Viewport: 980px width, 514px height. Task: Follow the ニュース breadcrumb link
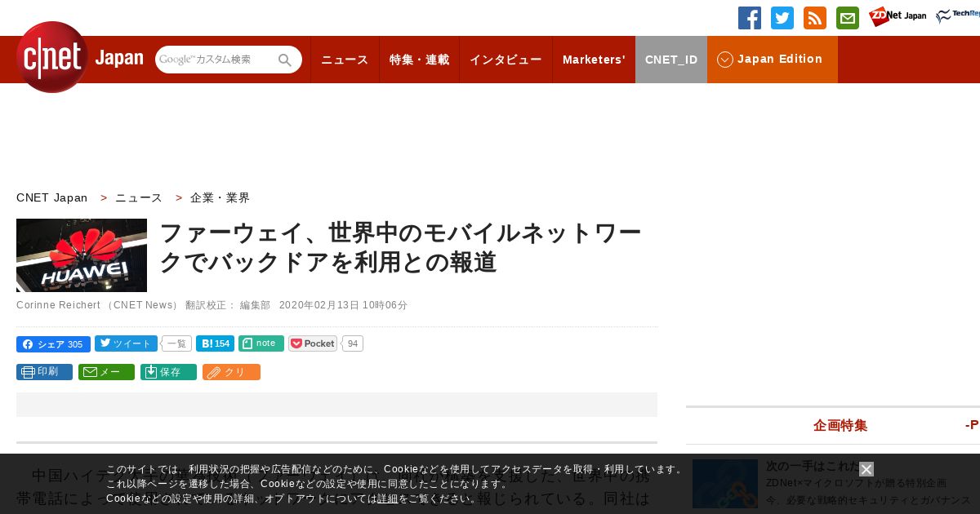(x=139, y=197)
